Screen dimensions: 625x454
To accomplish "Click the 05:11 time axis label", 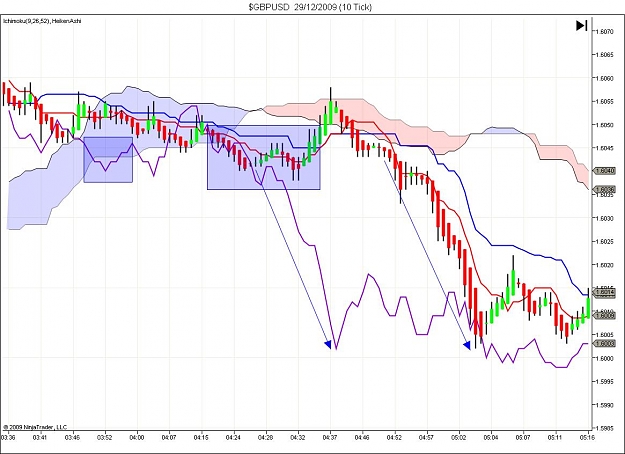I will [x=556, y=437].
